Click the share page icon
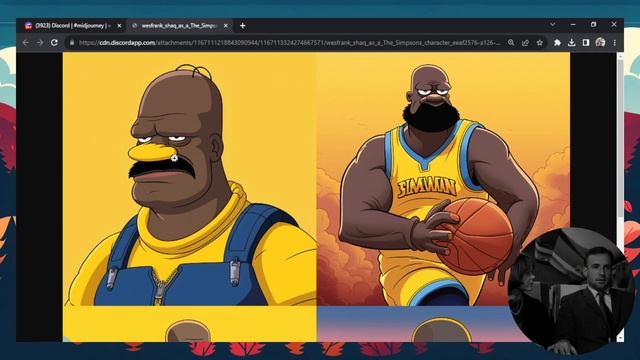 click(525, 42)
